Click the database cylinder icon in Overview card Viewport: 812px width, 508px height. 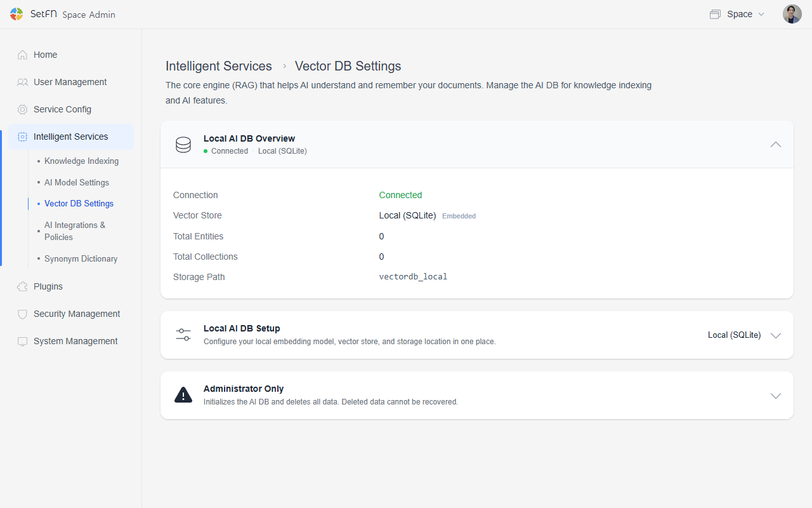coord(183,145)
